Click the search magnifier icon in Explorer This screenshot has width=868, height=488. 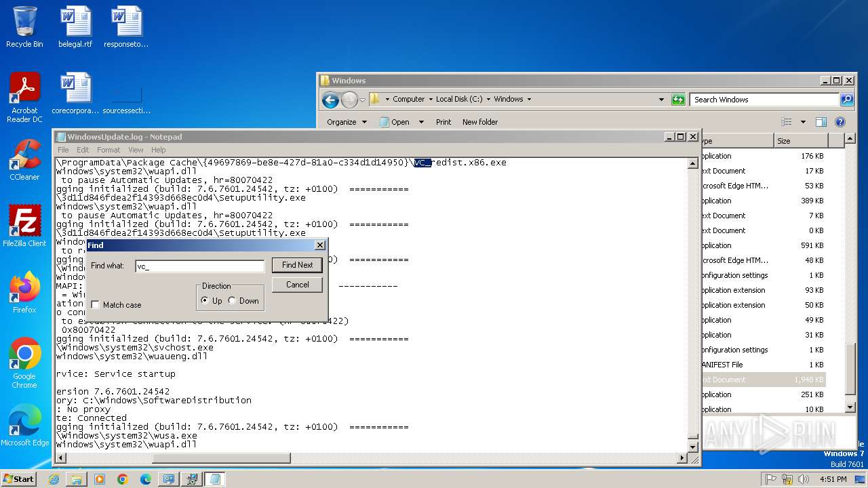point(847,99)
